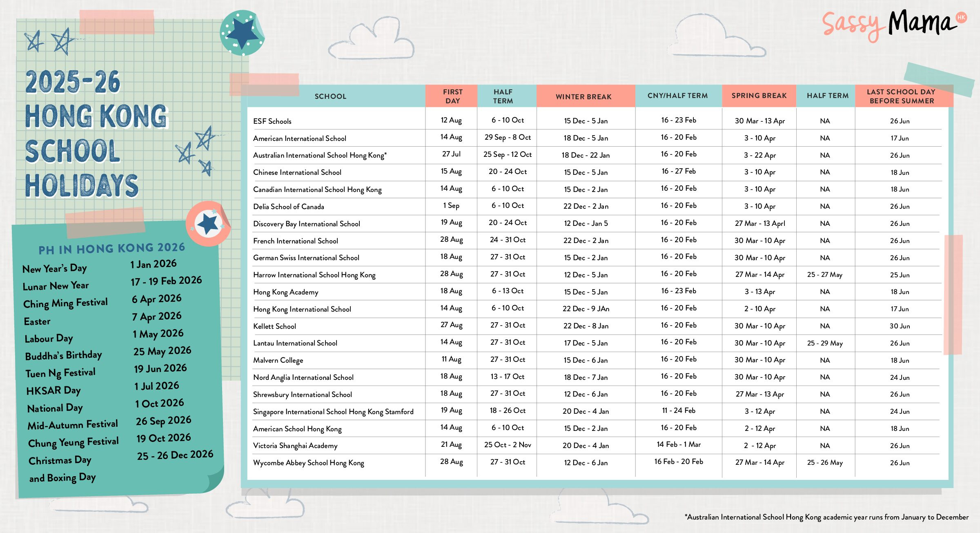Click the WINTER BREAK column header

click(x=584, y=96)
